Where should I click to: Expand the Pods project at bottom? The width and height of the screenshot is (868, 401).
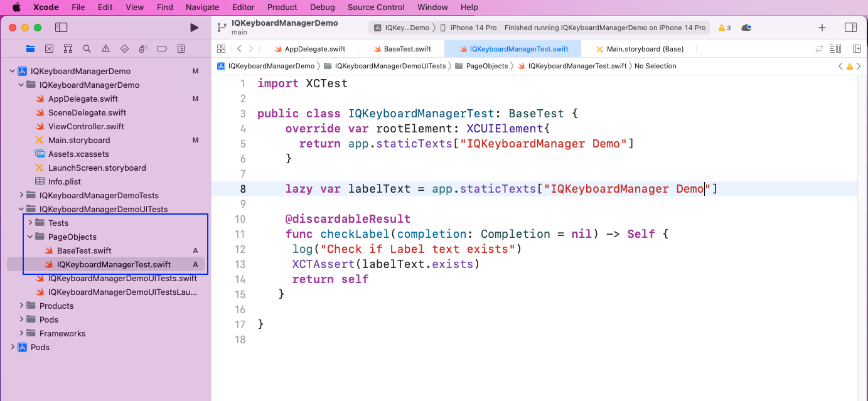[x=12, y=348]
